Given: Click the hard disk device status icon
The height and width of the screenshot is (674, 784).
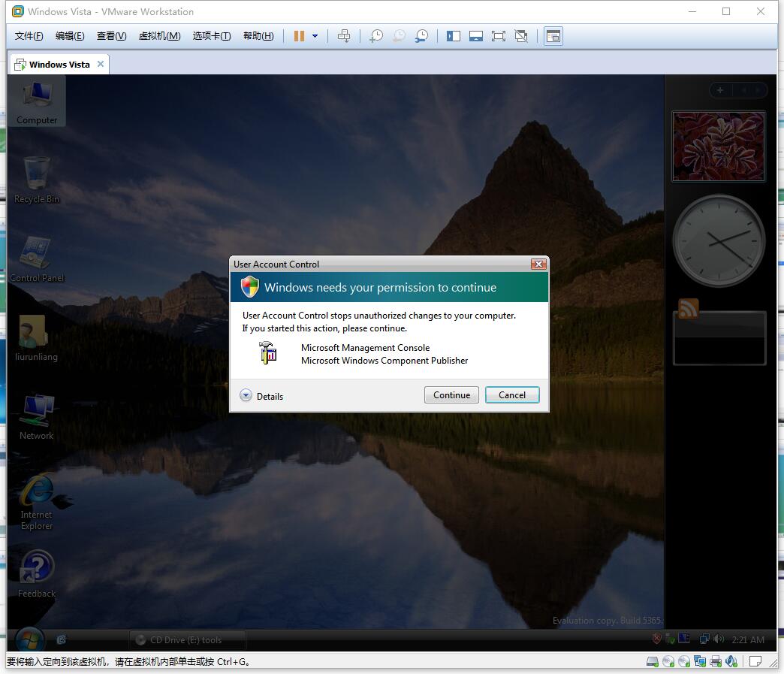Looking at the screenshot, I should tap(652, 661).
